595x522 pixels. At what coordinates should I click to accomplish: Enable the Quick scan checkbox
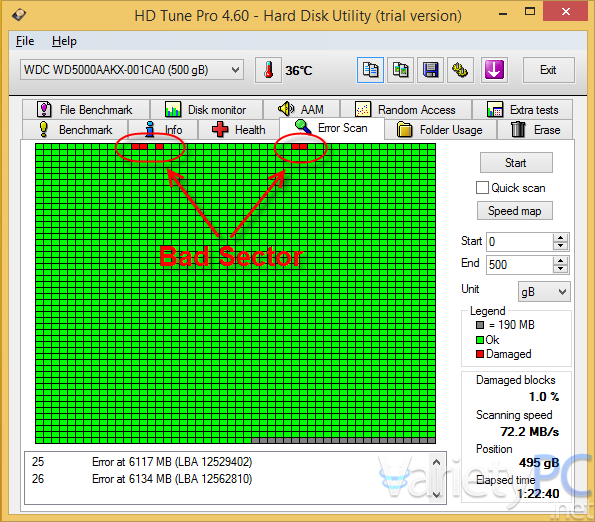(x=482, y=188)
